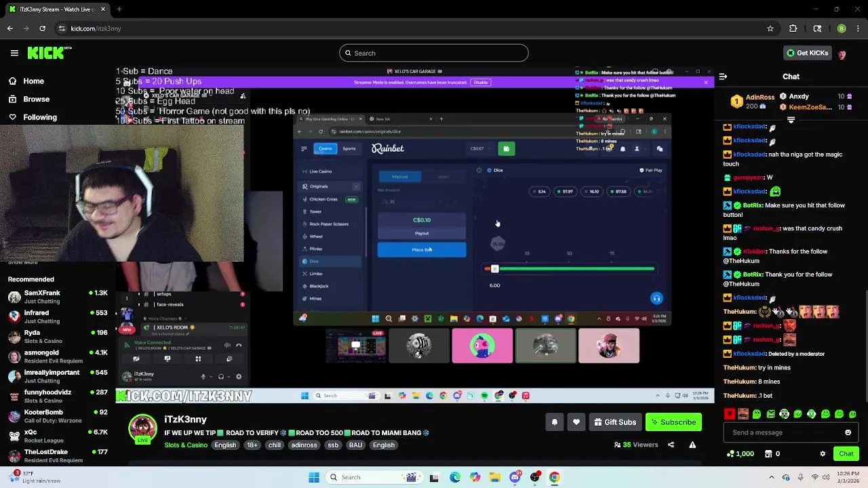Open SamXFrank recommended channel
The image size is (868, 488).
58,297
